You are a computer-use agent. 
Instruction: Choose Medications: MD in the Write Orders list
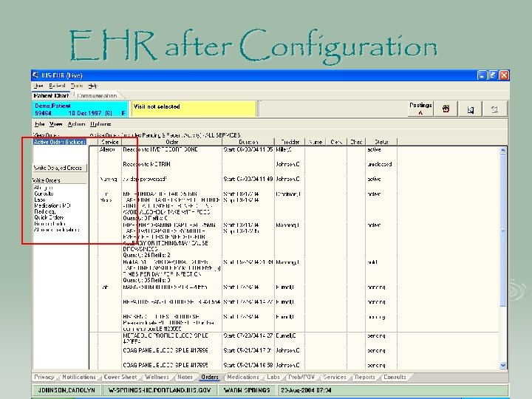(x=52, y=205)
